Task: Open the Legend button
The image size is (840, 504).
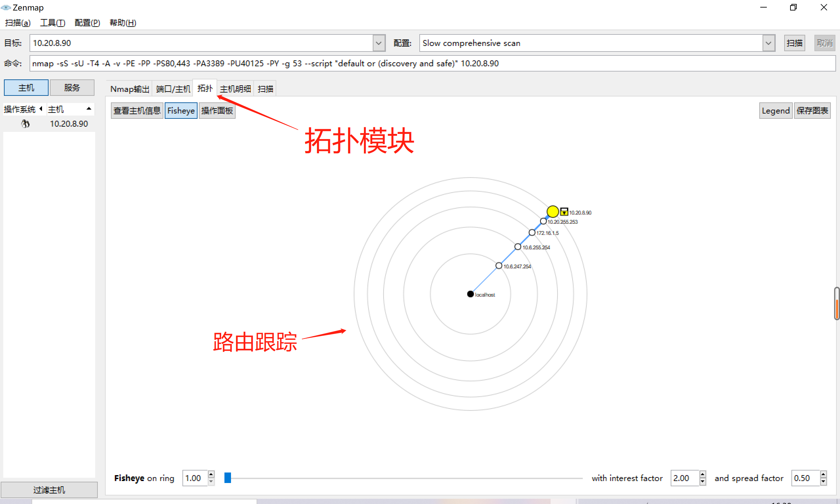Action: click(x=775, y=111)
